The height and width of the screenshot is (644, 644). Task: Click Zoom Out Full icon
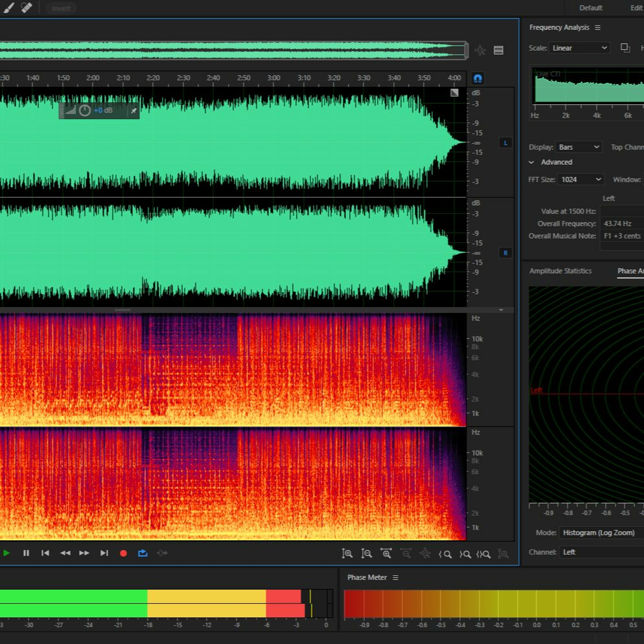[425, 554]
